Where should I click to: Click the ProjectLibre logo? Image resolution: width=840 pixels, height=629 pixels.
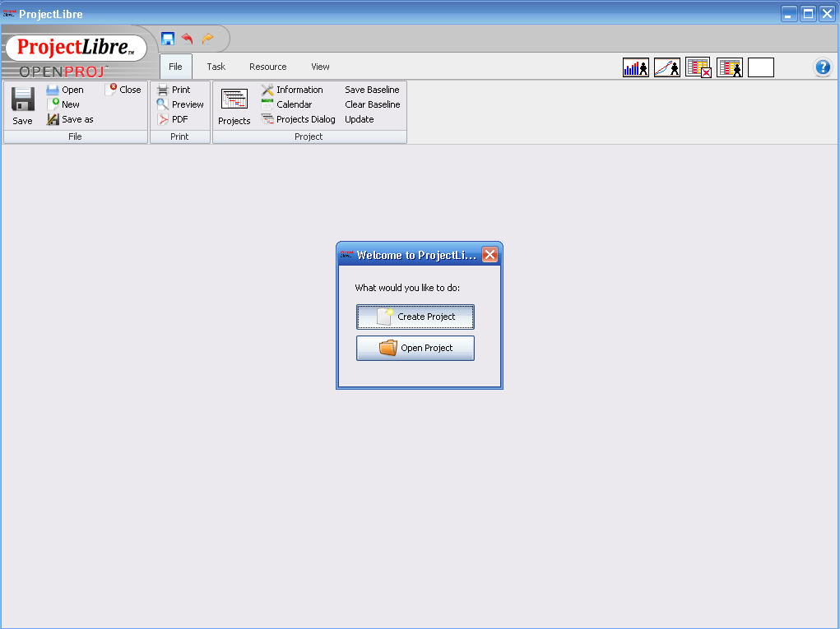(76, 48)
